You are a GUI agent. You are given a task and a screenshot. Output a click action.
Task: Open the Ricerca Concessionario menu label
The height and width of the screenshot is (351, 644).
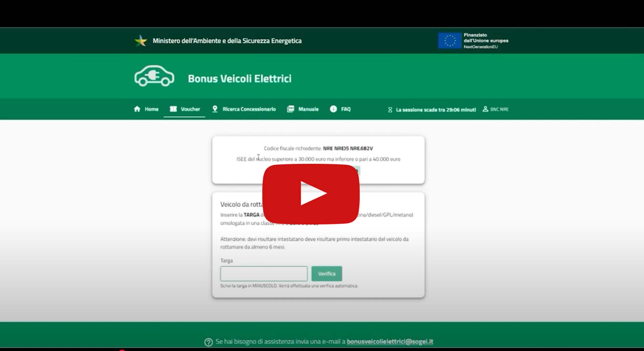click(x=249, y=109)
